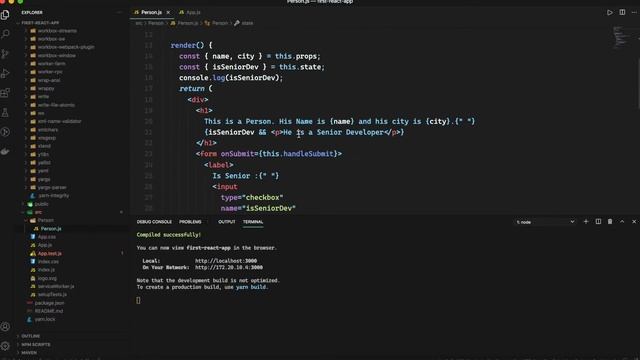Screen dimensions: 640x360
Task: Expand the Outline section
Action: click(31, 336)
